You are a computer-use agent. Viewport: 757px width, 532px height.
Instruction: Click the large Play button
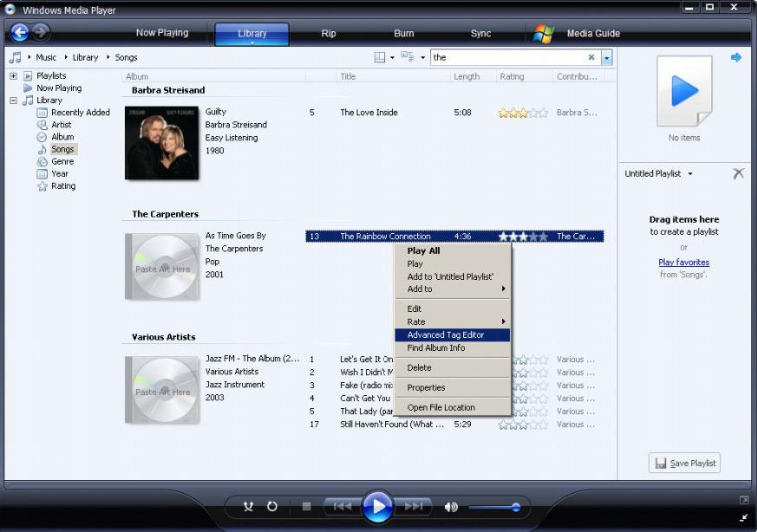pyautogui.click(x=377, y=506)
